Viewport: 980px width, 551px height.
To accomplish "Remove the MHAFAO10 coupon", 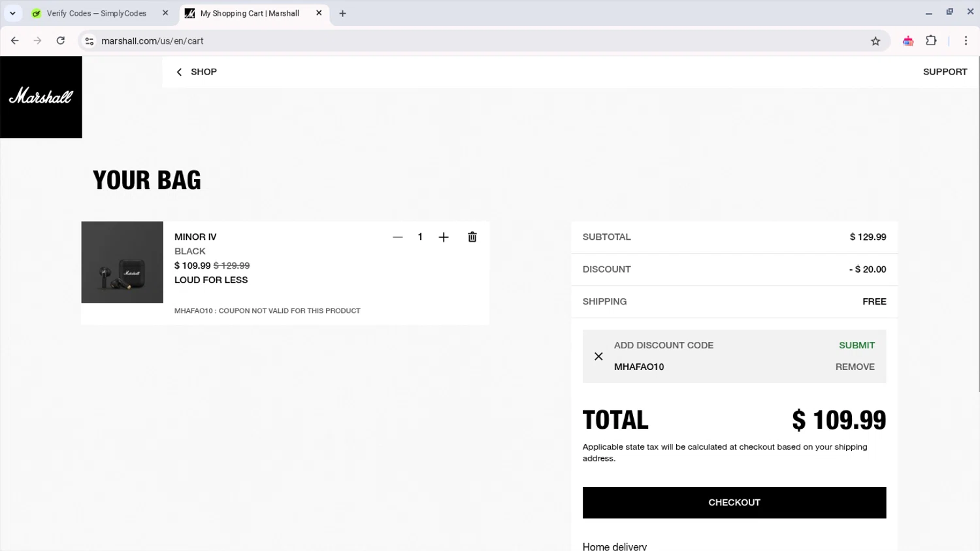I will coord(855,367).
